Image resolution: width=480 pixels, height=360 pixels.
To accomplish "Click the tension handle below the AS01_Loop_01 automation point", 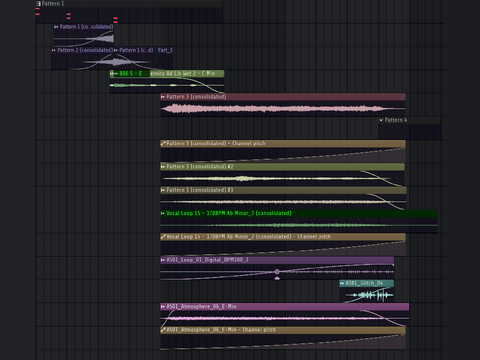I will [x=277, y=278].
